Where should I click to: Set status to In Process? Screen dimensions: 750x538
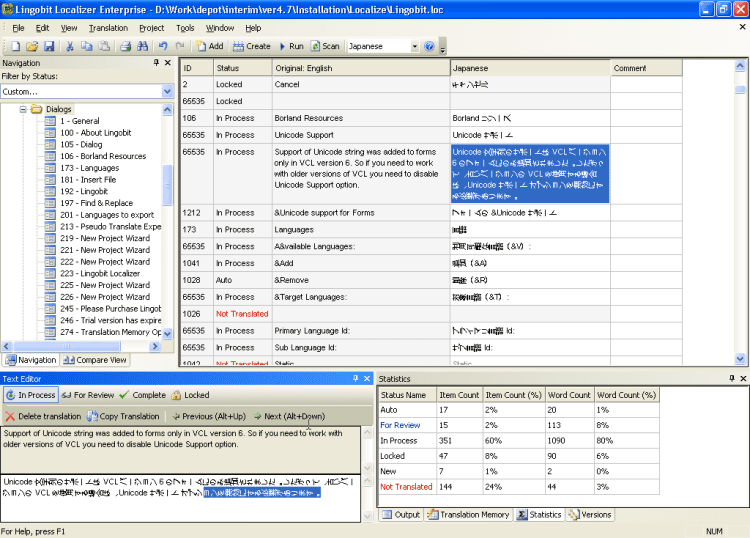(x=30, y=395)
